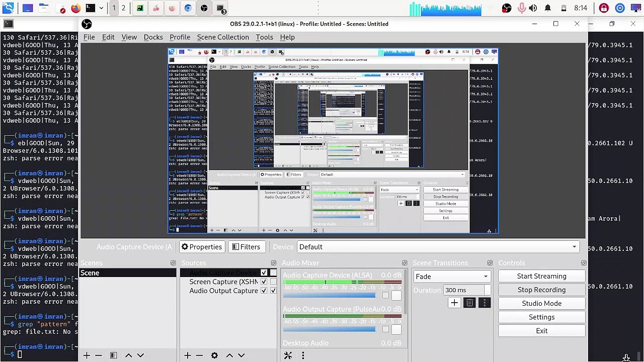Screen dimensions: 644x362
Task: Open the Device dropdown showing Default
Action: (438, 247)
